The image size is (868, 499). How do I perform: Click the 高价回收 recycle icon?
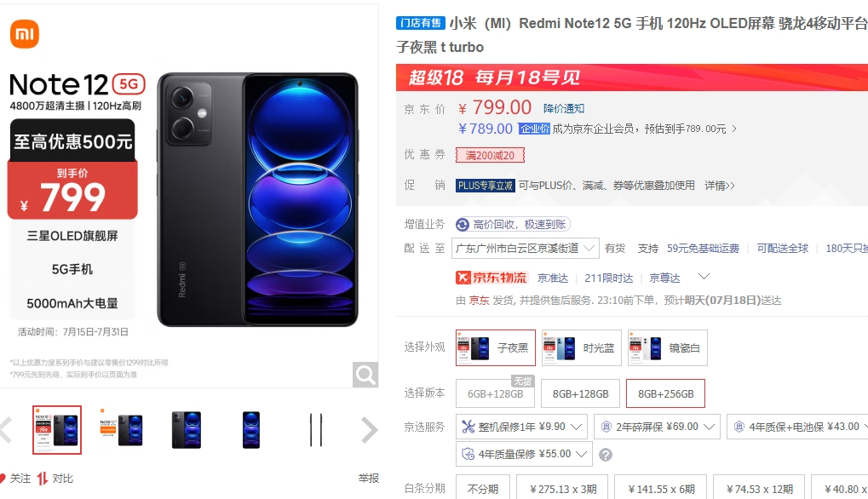[x=463, y=225]
